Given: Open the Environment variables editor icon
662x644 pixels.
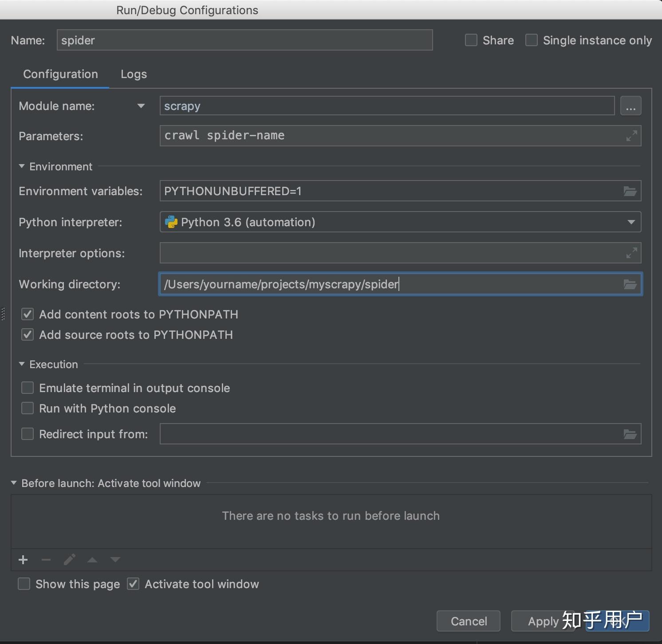Looking at the screenshot, I should click(630, 191).
